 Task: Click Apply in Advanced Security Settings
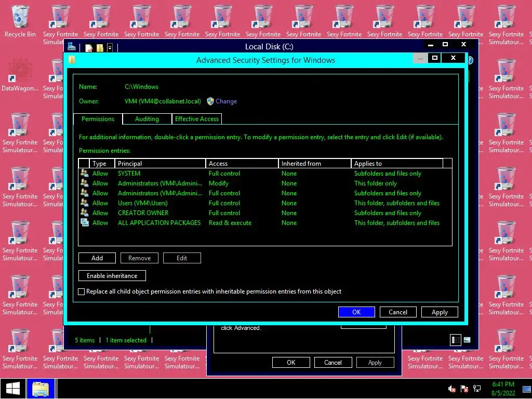(x=440, y=312)
